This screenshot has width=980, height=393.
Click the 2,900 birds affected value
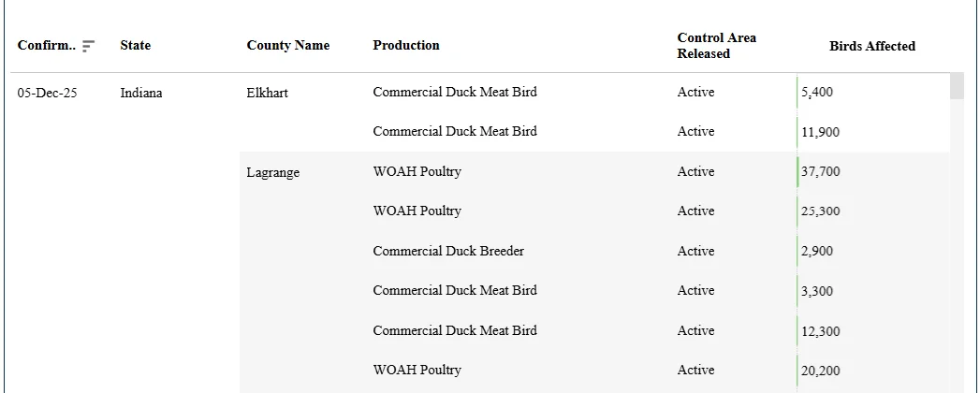pos(817,251)
